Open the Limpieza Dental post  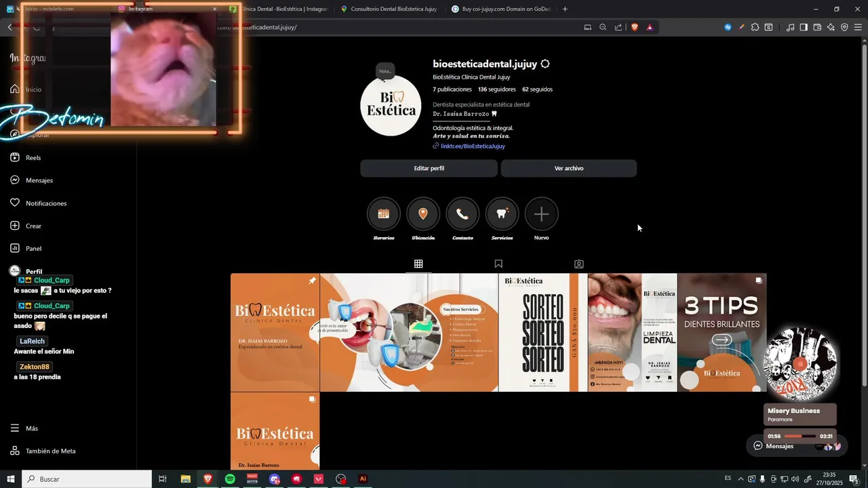632,332
